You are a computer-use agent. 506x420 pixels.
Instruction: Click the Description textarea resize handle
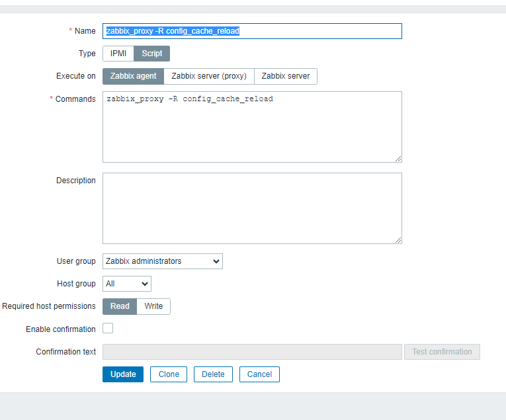[398, 240]
